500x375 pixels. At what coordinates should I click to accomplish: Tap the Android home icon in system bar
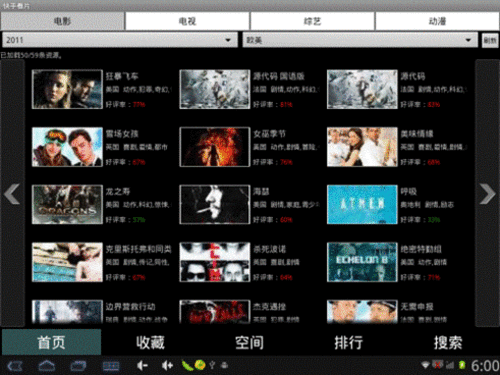pos(47,366)
